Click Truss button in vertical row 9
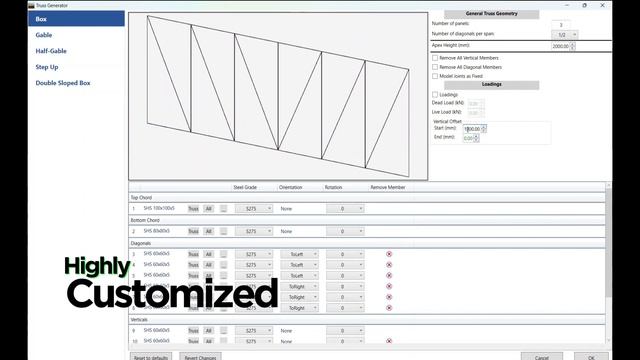Image resolution: width=640 pixels, height=360 pixels. click(x=193, y=330)
